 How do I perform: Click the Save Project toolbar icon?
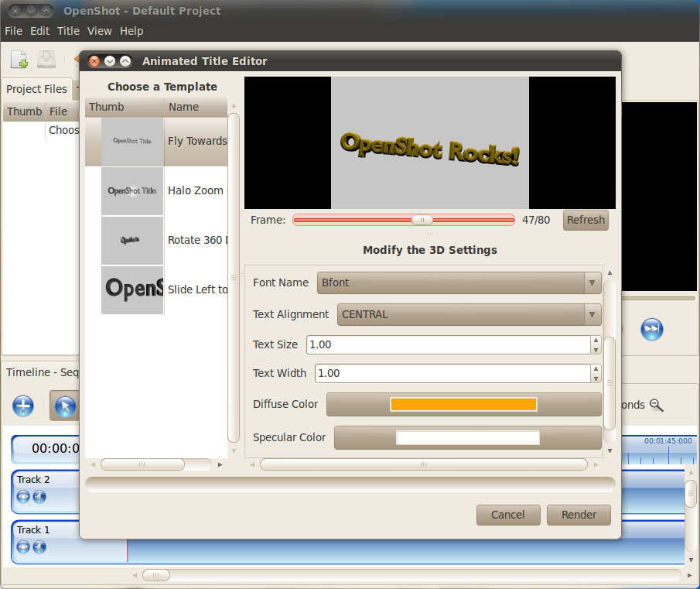pos(46,60)
